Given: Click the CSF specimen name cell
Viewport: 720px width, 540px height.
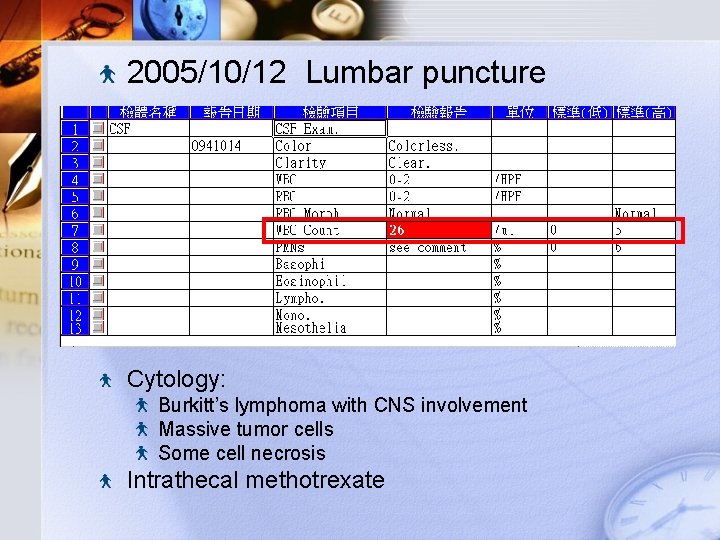Looking at the screenshot, I should 148,129.
